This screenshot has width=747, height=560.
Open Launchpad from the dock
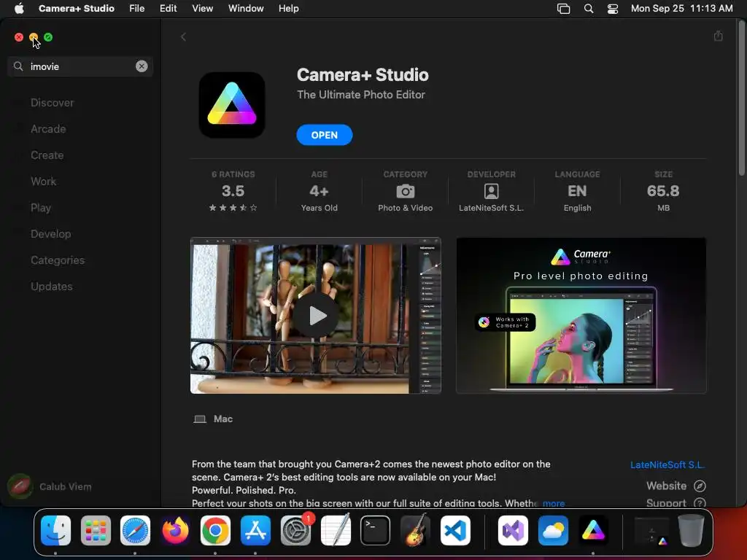click(96, 530)
